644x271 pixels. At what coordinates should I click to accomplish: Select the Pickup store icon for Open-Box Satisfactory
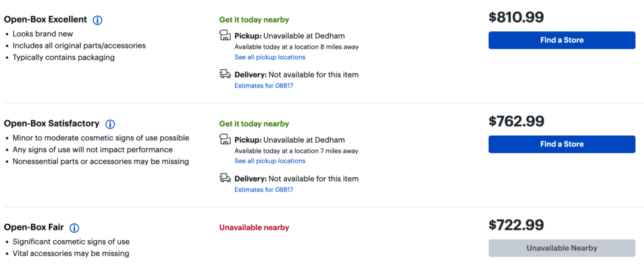click(225, 140)
